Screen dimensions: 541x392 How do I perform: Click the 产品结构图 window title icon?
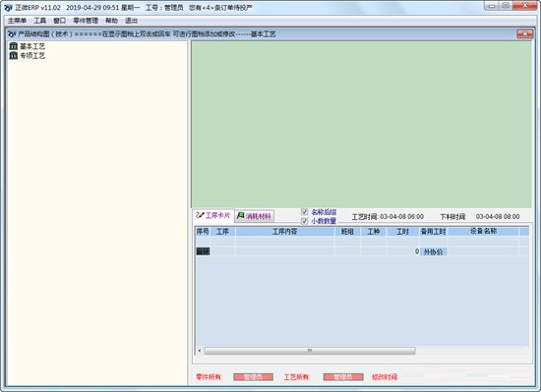tap(12, 33)
